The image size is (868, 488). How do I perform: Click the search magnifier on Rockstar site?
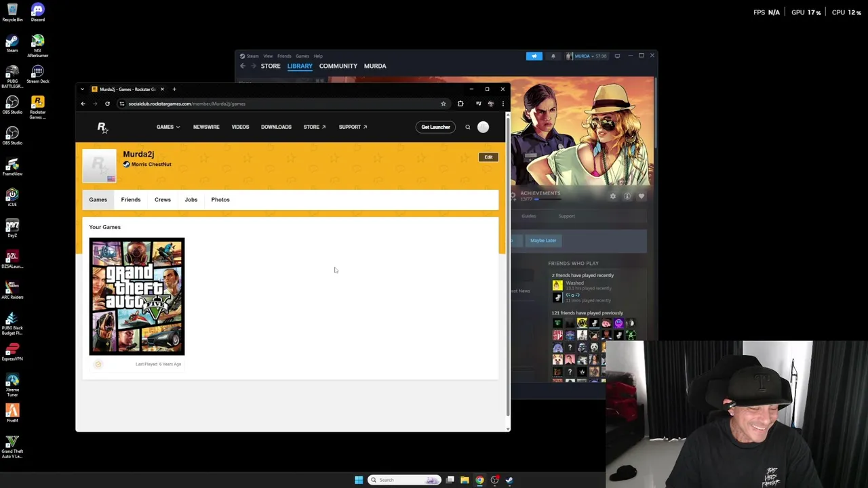(467, 127)
